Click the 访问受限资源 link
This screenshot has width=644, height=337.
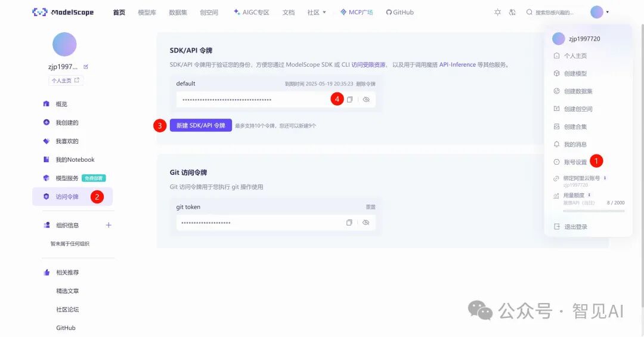point(369,64)
